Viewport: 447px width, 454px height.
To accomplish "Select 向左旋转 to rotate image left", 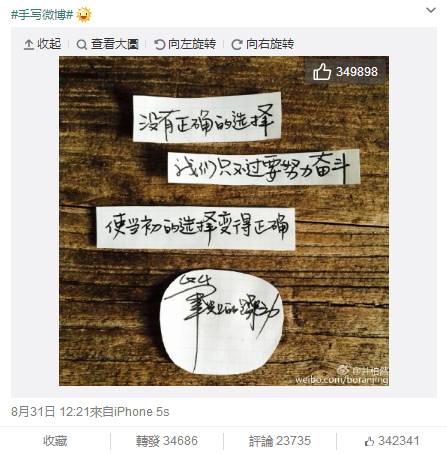I will click(x=185, y=44).
